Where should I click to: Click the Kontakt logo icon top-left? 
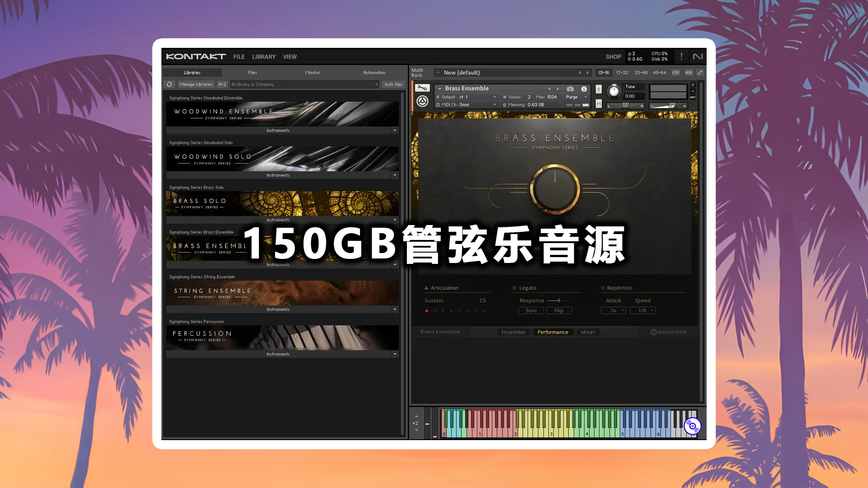coord(197,56)
